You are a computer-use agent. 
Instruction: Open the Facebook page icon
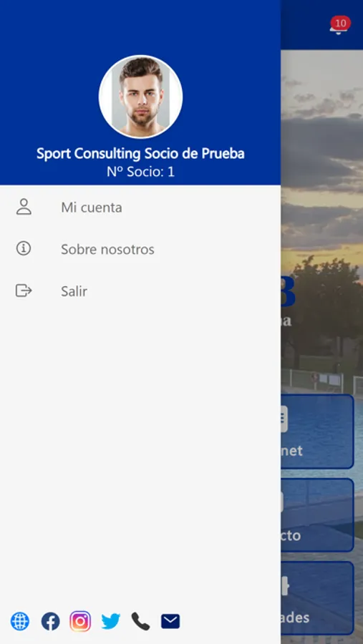50,621
